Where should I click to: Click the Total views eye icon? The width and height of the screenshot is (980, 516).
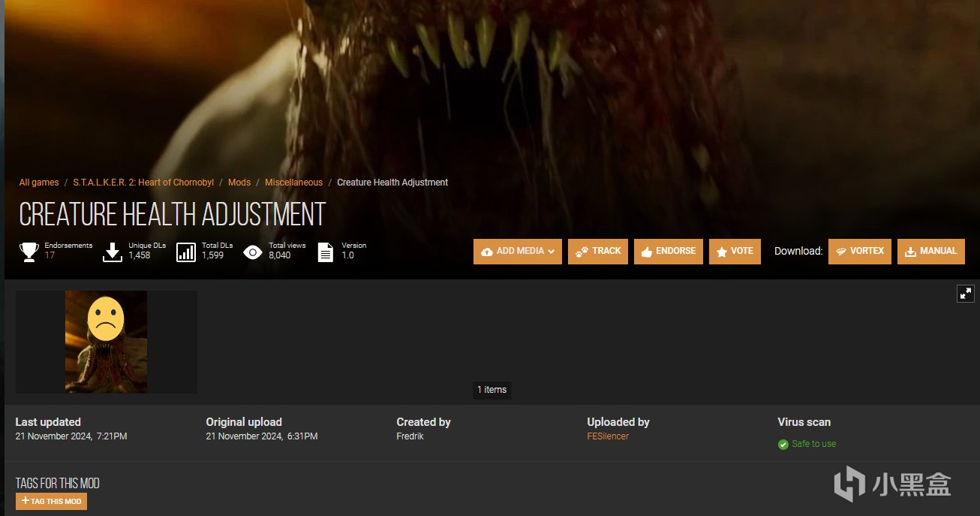pos(253,252)
